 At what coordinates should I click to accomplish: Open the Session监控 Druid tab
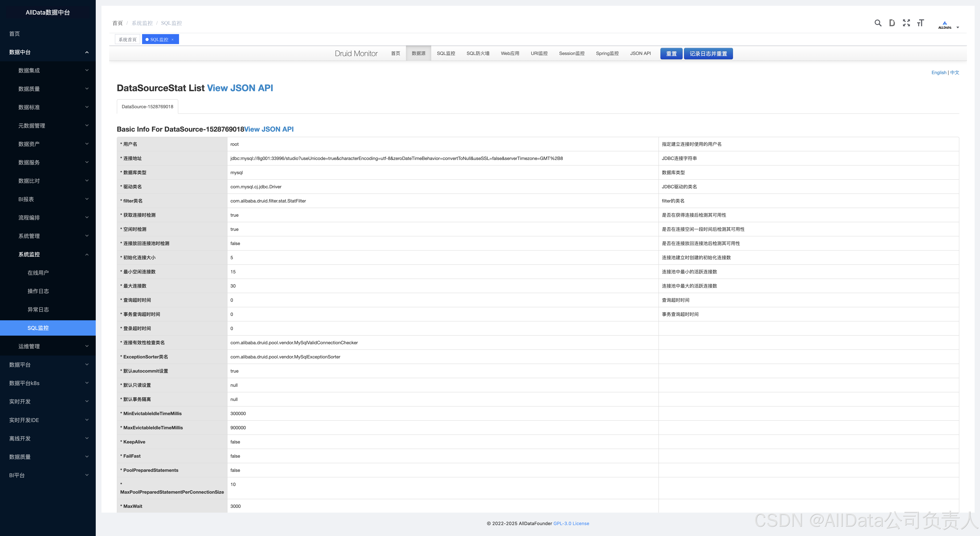tap(571, 53)
